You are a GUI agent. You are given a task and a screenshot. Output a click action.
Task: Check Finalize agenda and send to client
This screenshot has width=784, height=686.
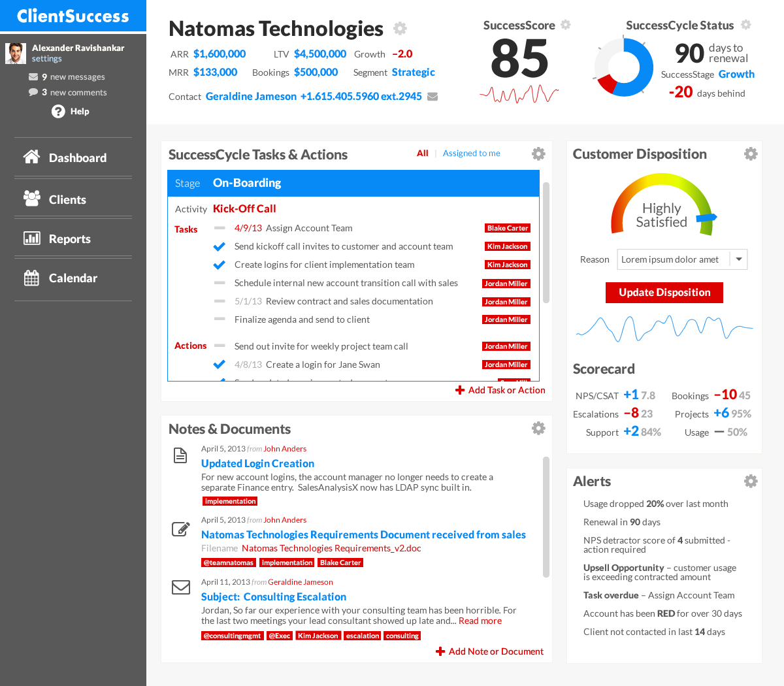click(x=220, y=319)
